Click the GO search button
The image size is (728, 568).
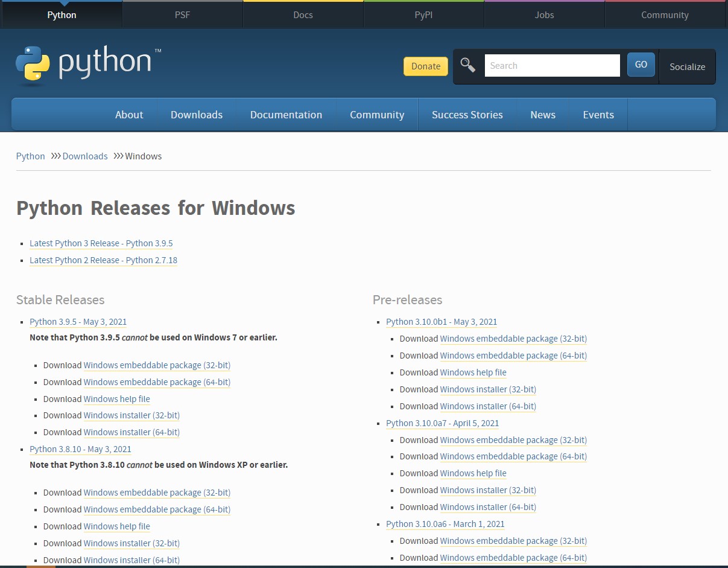[x=641, y=65]
